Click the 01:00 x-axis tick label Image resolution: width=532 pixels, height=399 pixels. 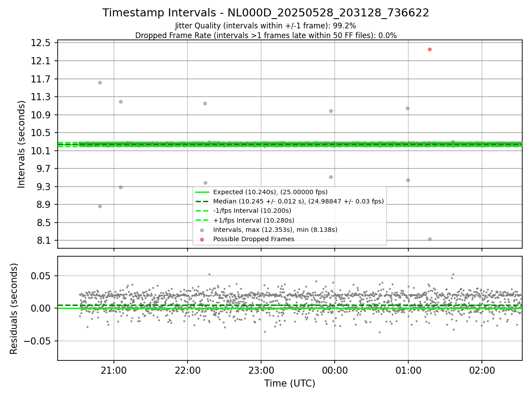[x=408, y=370]
